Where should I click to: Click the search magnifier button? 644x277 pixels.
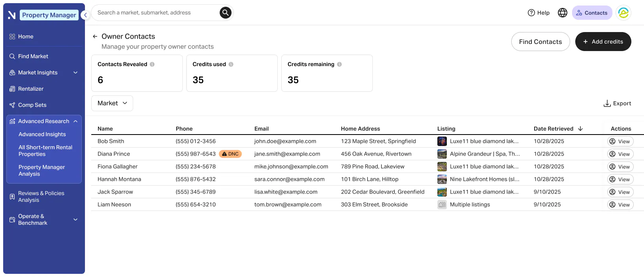tap(225, 13)
